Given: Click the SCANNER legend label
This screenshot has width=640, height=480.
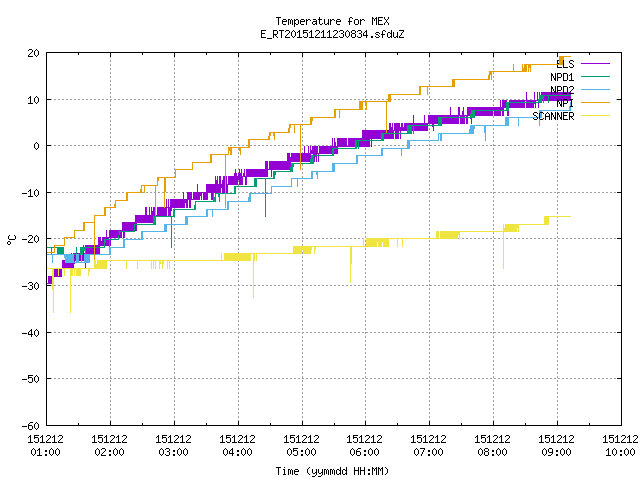Looking at the screenshot, I should (553, 116).
